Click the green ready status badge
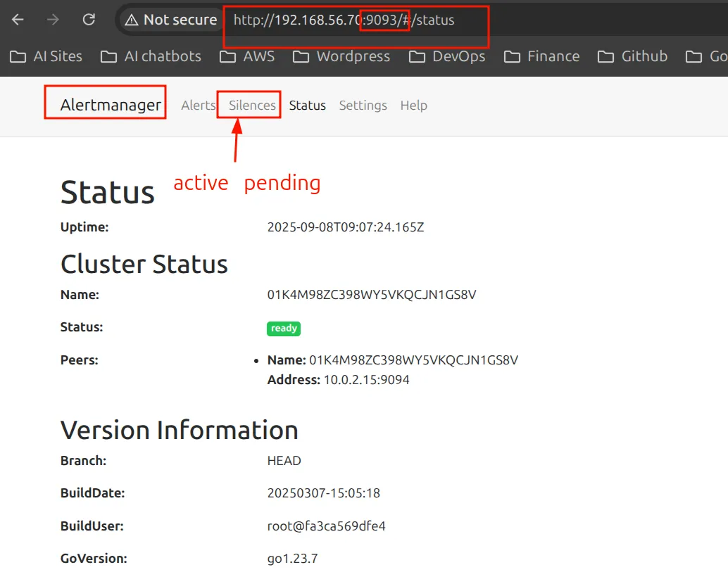728x572 pixels. tap(284, 329)
